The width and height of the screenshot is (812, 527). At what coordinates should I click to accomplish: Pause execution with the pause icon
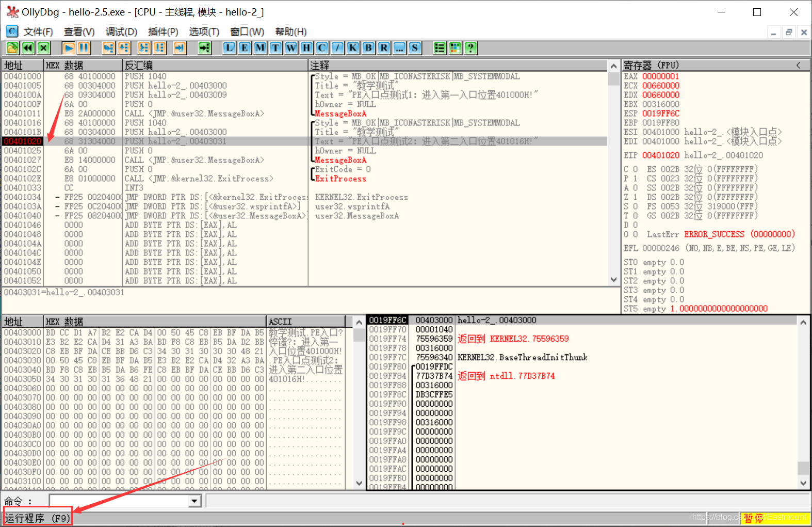tap(84, 48)
